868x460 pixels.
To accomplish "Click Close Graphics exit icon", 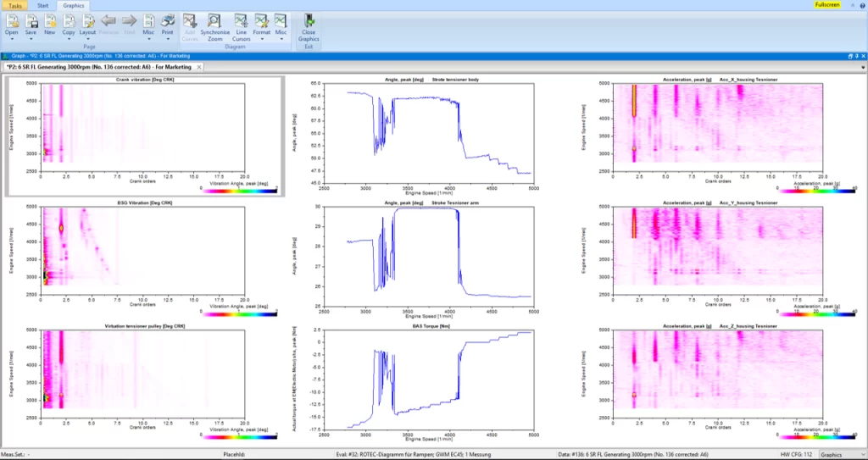I will [x=309, y=21].
